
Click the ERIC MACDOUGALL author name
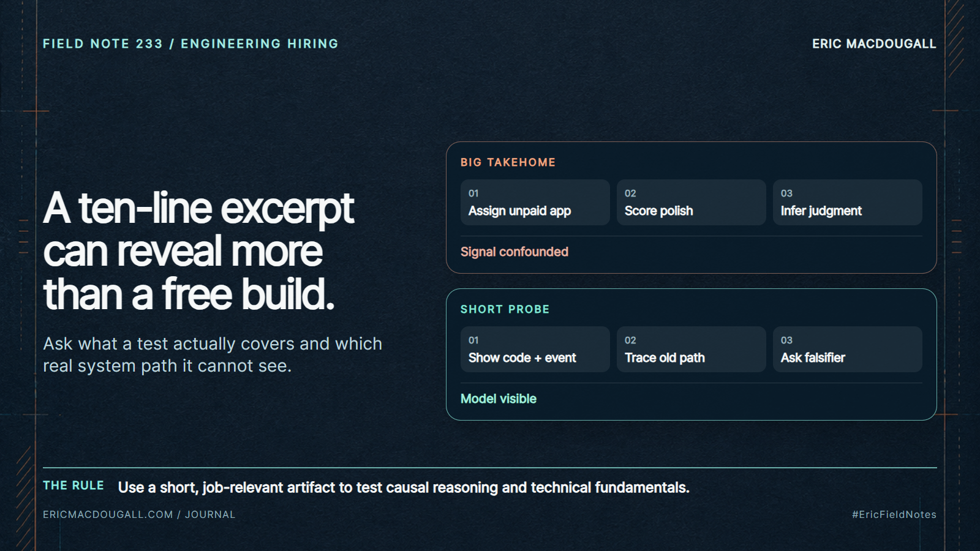[x=874, y=43]
